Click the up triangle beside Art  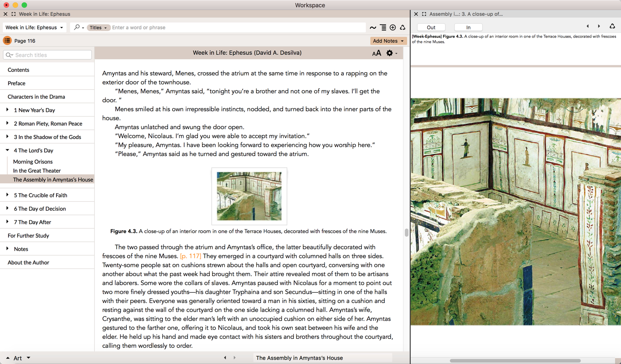pyautogui.click(x=8, y=358)
